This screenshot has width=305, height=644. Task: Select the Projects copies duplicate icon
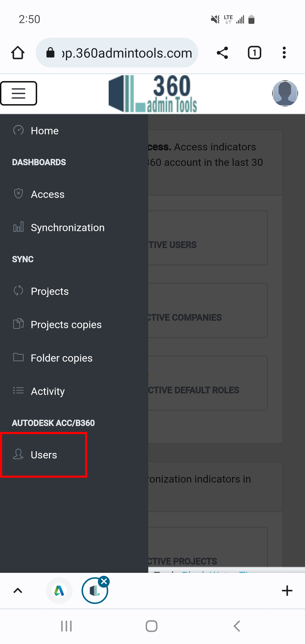pyautogui.click(x=18, y=324)
